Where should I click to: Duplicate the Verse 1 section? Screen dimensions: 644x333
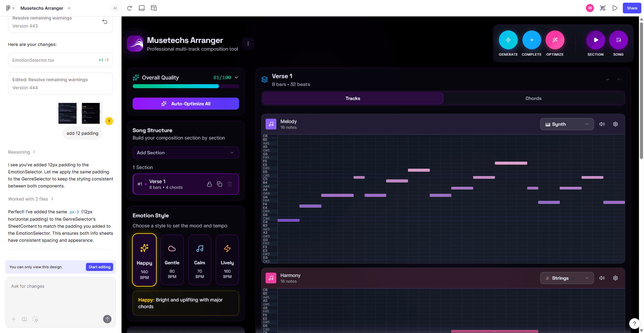(220, 184)
